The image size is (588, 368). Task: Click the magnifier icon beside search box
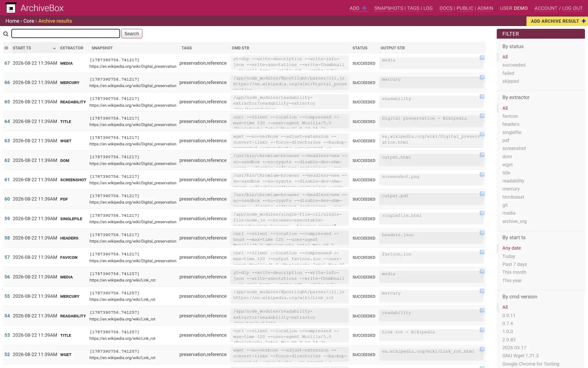click(x=6, y=34)
